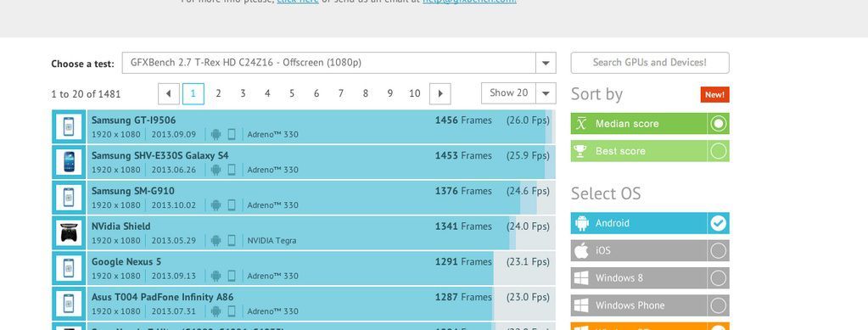Click Android OS icon in NVidia Shield row
The width and height of the screenshot is (868, 330).
click(x=216, y=240)
